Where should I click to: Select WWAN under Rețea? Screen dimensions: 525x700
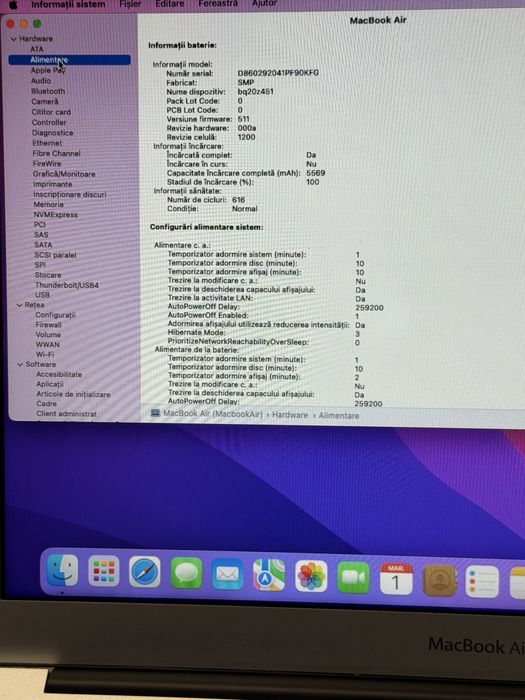tap(48, 344)
